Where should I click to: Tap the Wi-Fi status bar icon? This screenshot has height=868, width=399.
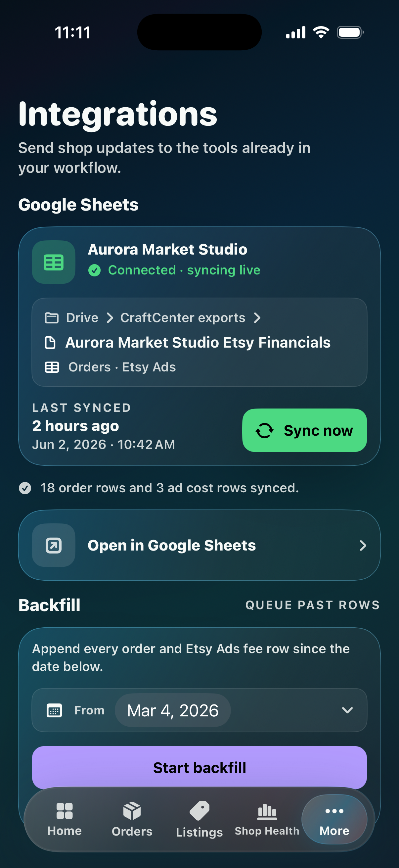[321, 32]
